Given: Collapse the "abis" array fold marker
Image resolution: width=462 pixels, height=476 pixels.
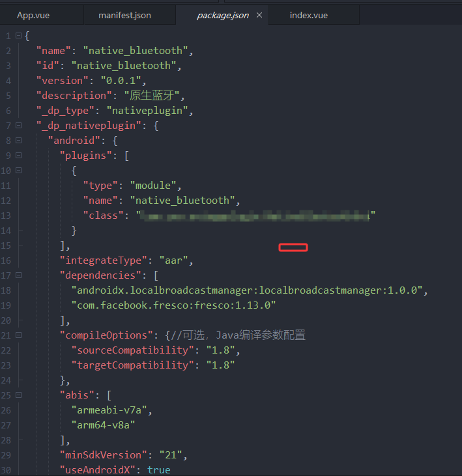Looking at the screenshot, I should (x=18, y=395).
